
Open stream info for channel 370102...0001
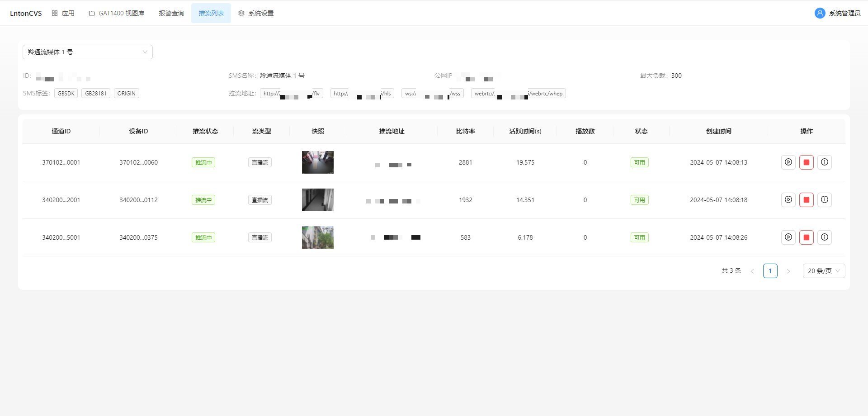824,162
